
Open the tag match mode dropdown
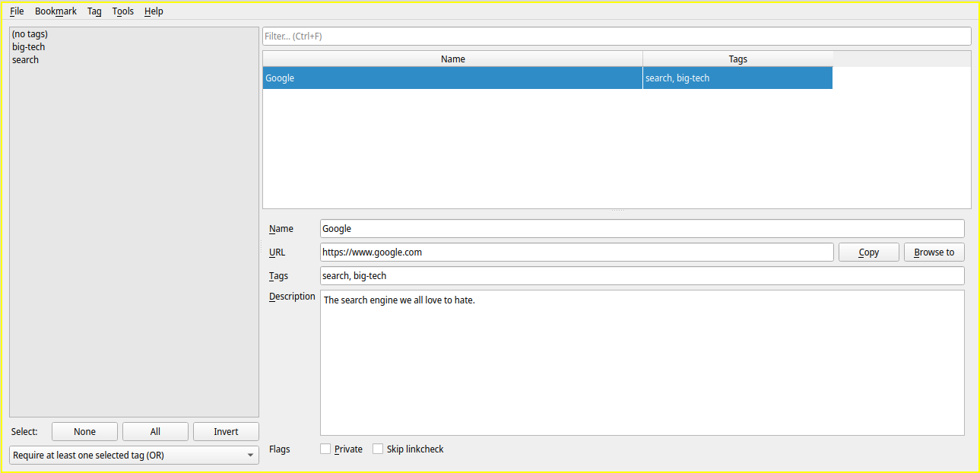click(x=134, y=456)
